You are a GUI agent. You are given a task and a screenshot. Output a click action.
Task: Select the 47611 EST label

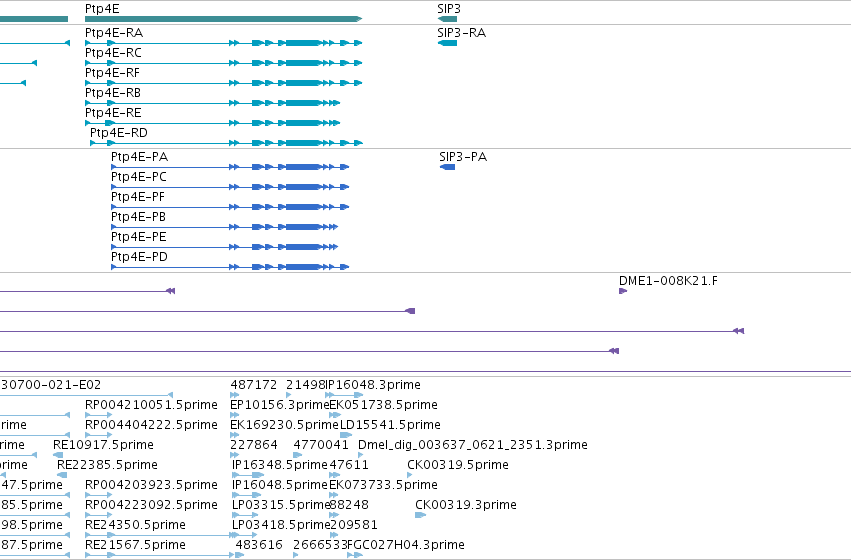(349, 466)
